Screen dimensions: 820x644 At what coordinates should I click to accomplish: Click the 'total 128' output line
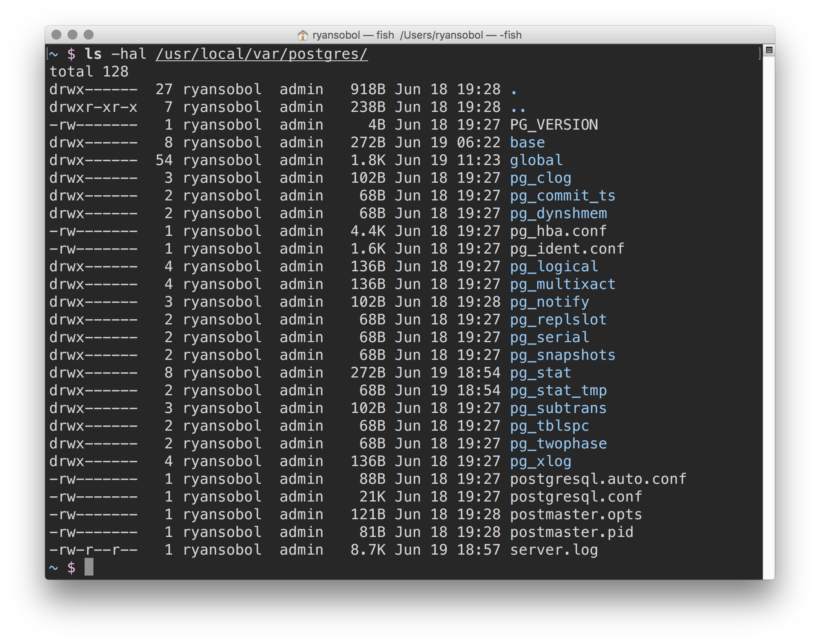[x=89, y=72]
